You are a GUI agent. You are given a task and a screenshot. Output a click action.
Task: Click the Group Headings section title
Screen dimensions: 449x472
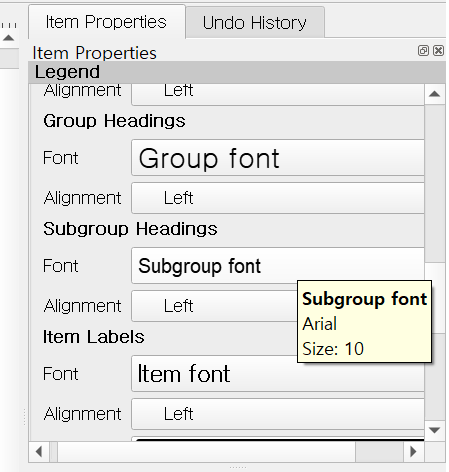[x=114, y=121]
